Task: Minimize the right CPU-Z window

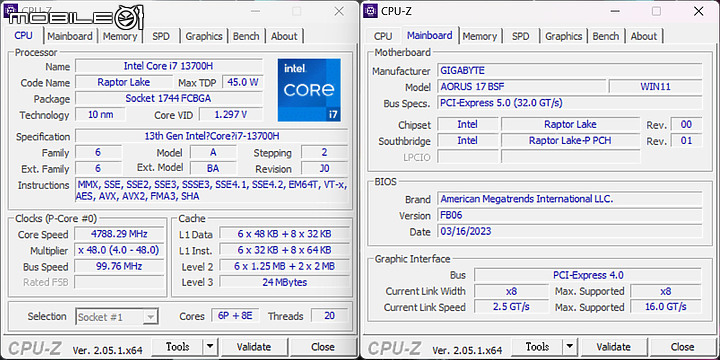Action: click(x=616, y=11)
